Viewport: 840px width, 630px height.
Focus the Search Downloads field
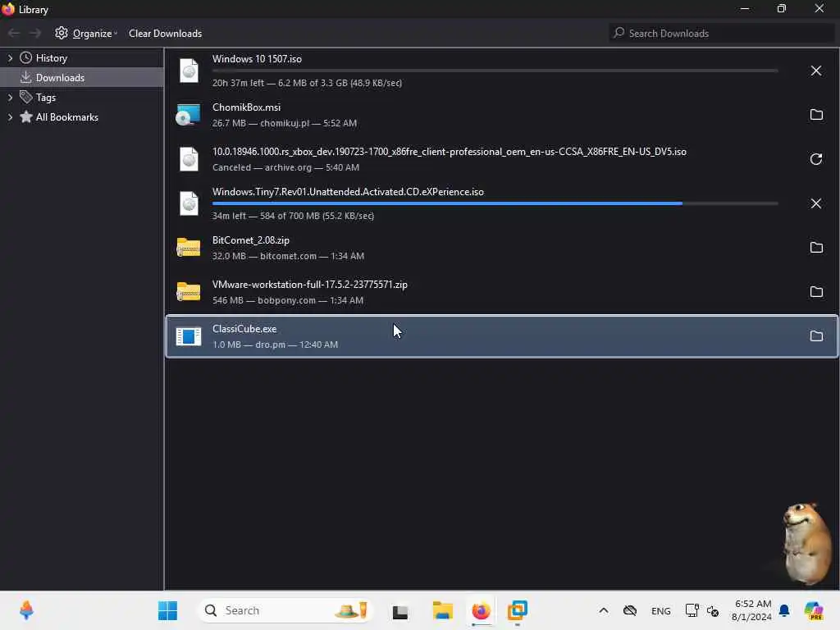tap(721, 33)
